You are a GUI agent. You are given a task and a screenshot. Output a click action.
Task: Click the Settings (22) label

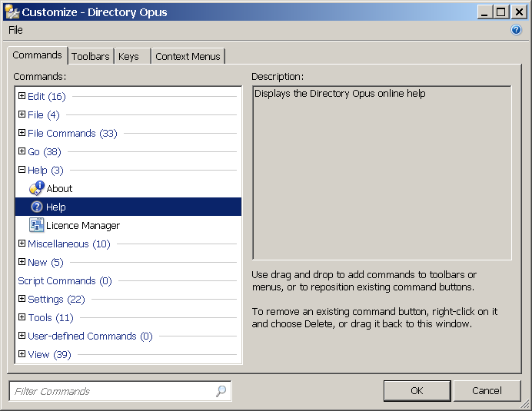pos(56,299)
